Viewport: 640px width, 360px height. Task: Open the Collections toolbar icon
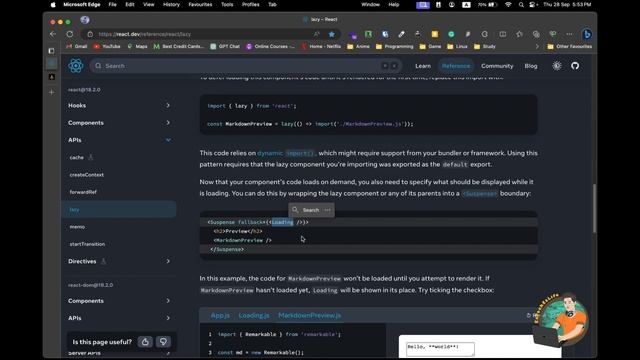(x=536, y=34)
